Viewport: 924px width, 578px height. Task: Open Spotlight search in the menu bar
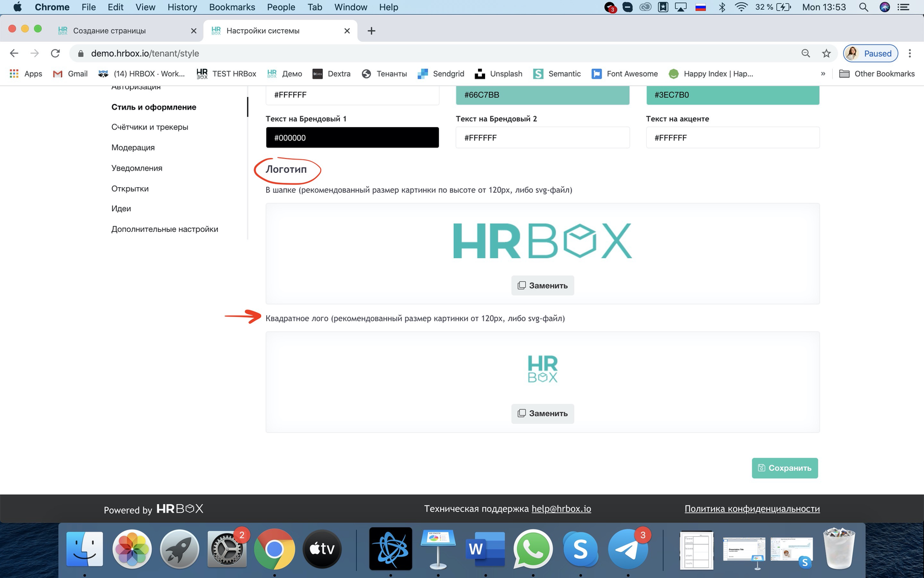tap(864, 7)
